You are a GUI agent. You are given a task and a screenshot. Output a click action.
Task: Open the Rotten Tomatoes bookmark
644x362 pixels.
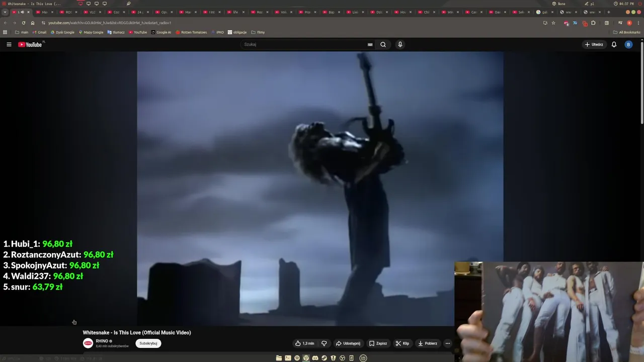191,32
